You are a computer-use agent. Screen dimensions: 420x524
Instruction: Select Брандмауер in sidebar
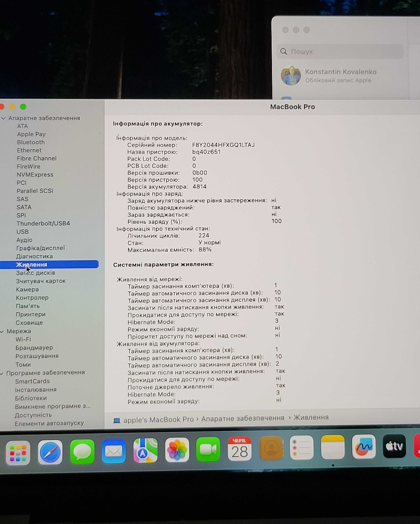(34, 348)
